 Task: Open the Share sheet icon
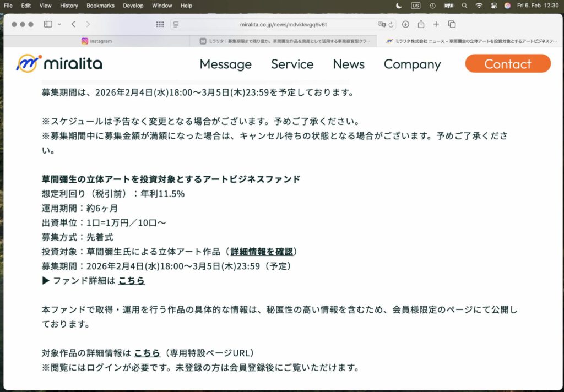point(421,24)
